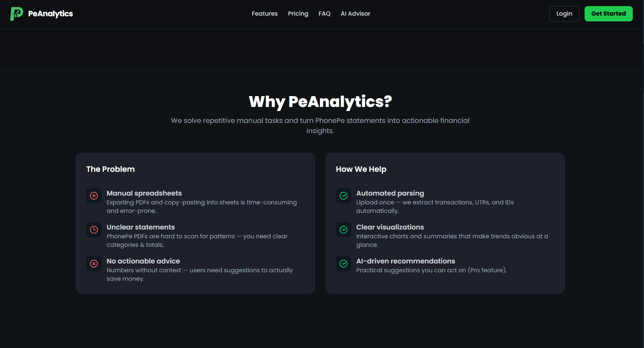The image size is (644, 348).
Task: Click the Why PeAnalytics heading
Action: [320, 102]
